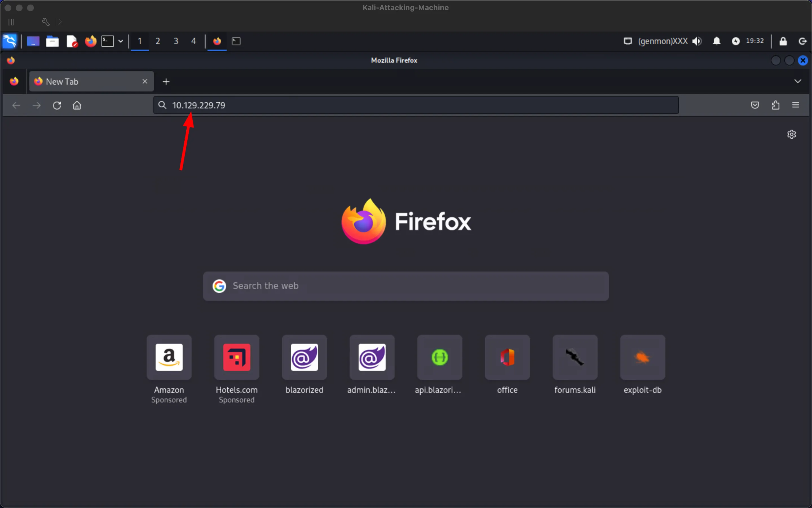Viewport: 812px width, 508px height.
Task: Pause the VM via toolbar pause icon
Action: pyautogui.click(x=11, y=22)
